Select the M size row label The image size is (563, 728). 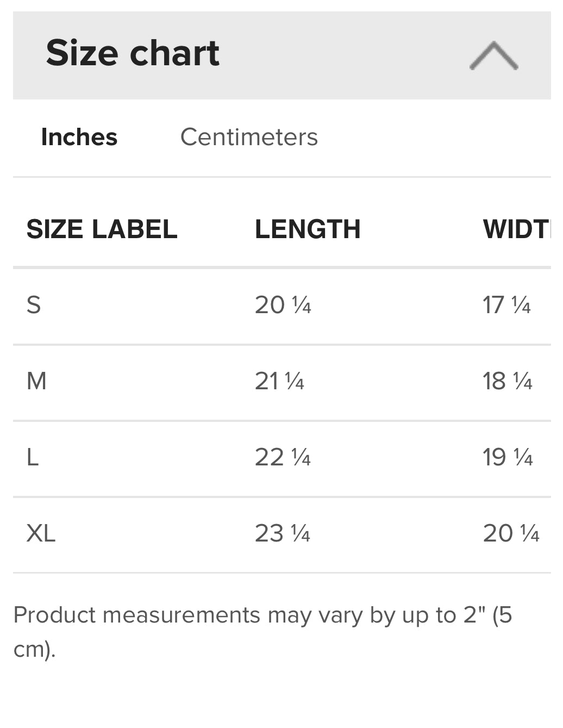[x=36, y=381]
